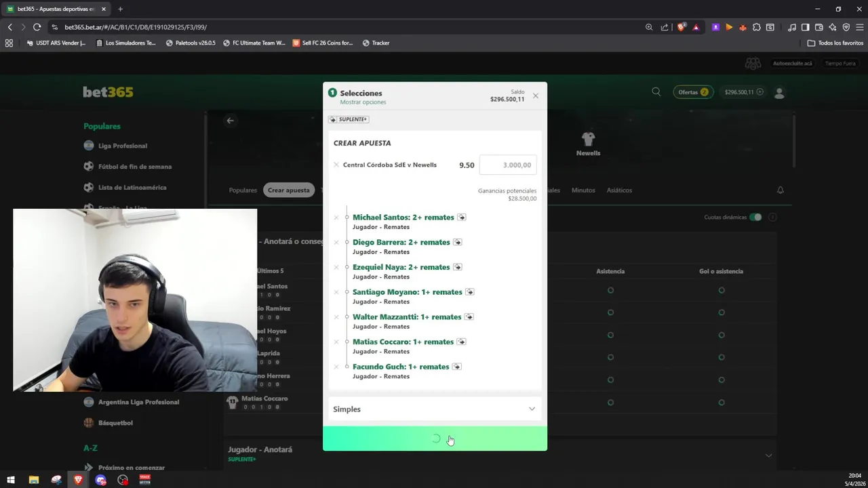This screenshot has width=868, height=488.
Task: Select Asistencia for Hoyos row
Action: (610, 335)
